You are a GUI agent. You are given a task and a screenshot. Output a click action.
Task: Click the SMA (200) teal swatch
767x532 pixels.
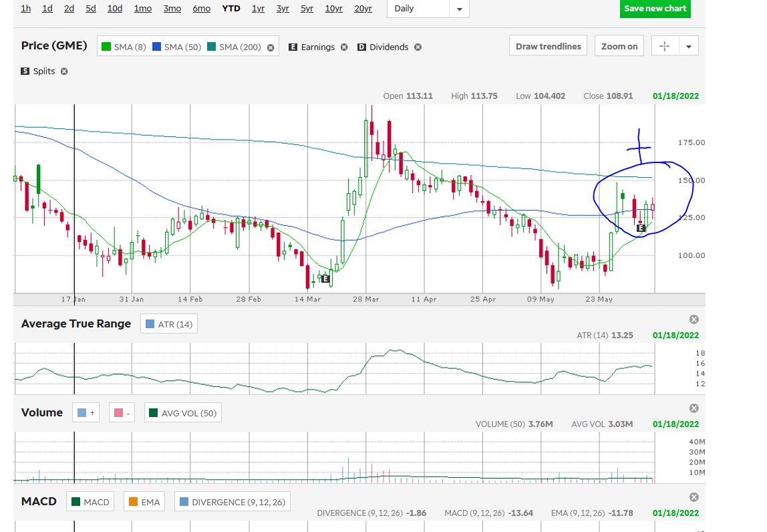coord(211,47)
